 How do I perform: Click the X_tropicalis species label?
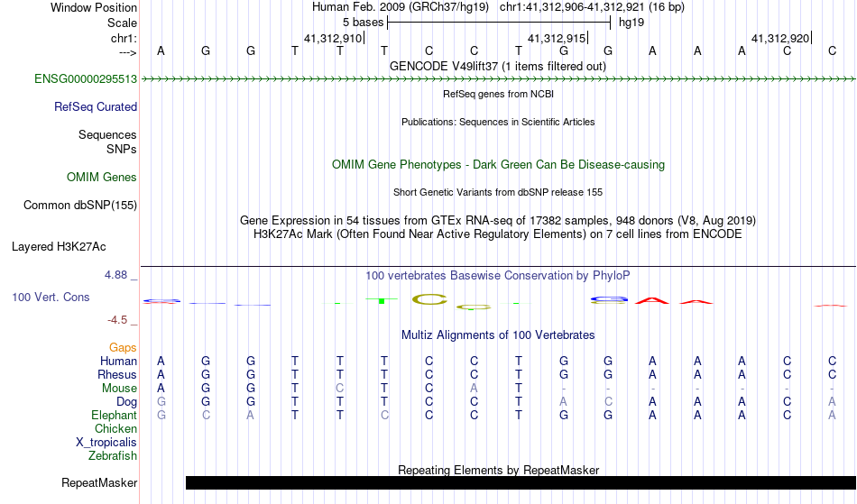[x=106, y=443]
